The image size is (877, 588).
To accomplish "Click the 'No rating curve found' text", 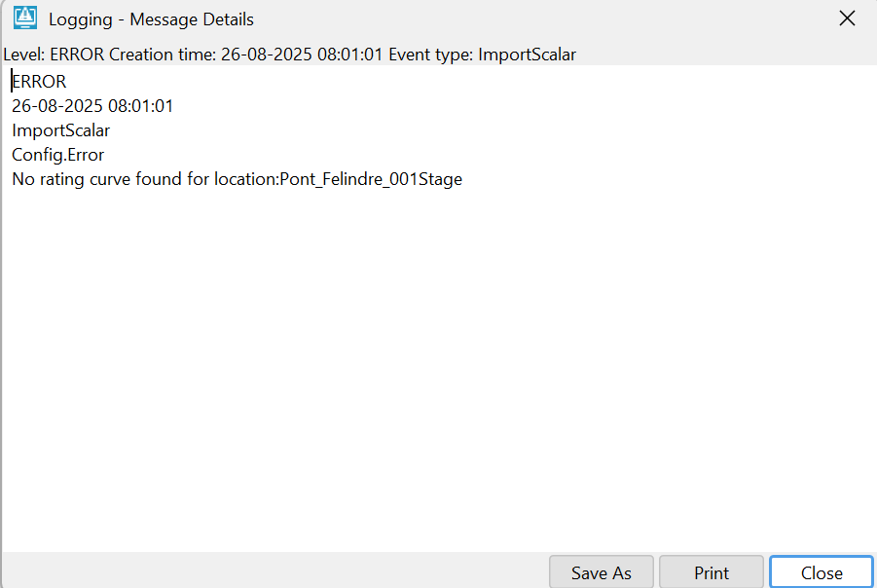I will [98, 179].
